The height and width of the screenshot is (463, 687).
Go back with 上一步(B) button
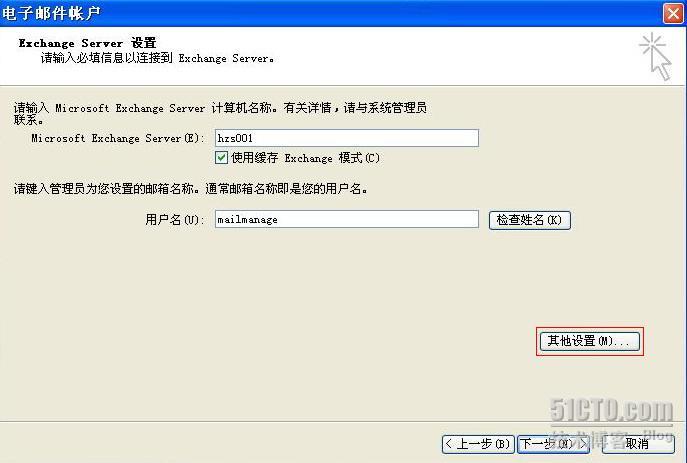click(x=478, y=444)
